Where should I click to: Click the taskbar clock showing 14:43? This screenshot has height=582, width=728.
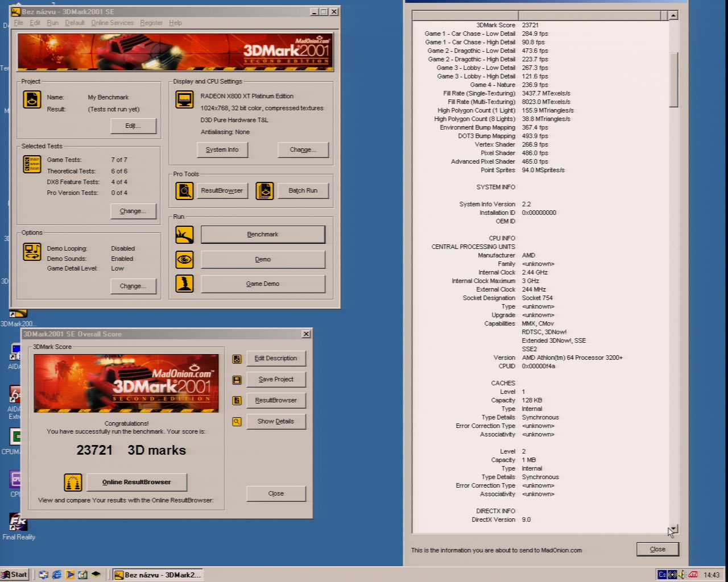[x=712, y=575]
